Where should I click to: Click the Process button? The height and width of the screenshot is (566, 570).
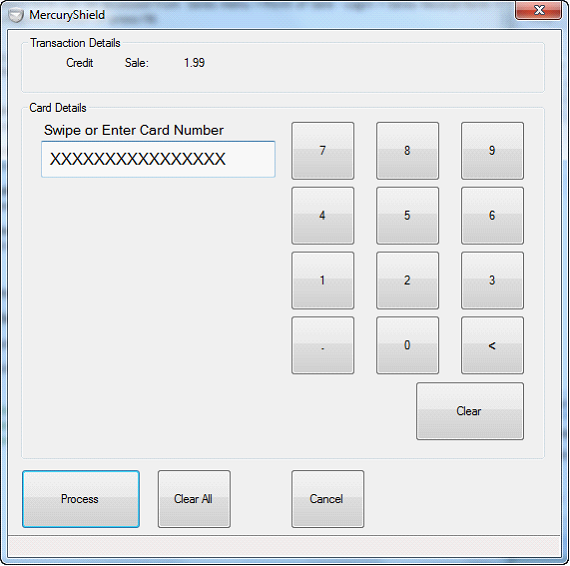pos(81,499)
